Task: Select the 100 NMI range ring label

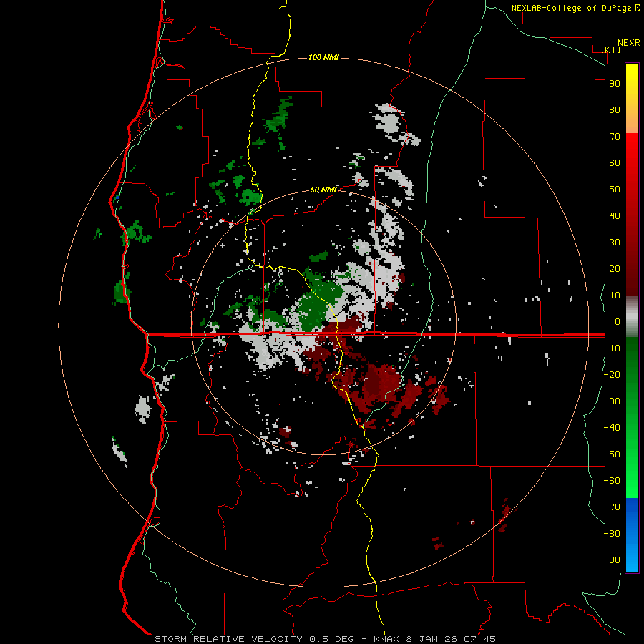Action: (x=323, y=57)
